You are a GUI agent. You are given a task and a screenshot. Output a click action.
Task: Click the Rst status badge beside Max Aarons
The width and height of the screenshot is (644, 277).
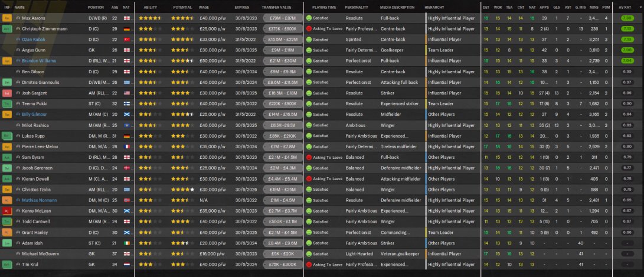tap(7, 18)
